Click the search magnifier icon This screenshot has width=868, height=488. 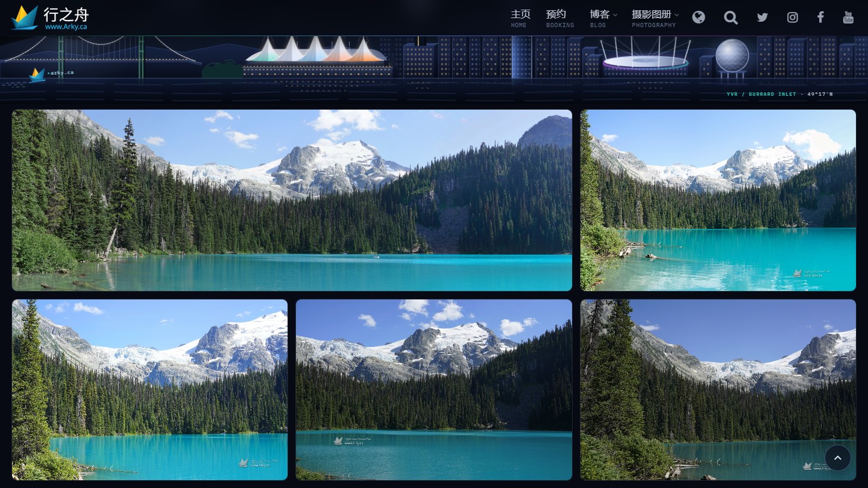click(731, 17)
